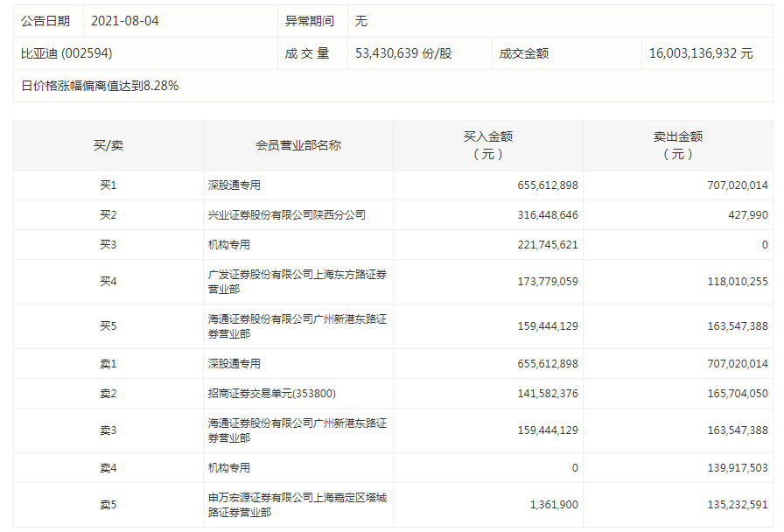Select buy amount 141,582,376
The width and height of the screenshot is (784, 532).
coord(548,394)
